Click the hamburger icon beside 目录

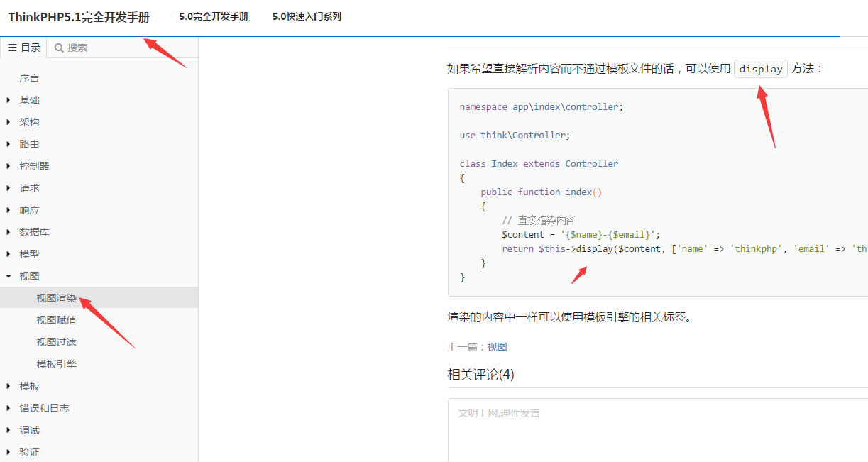[x=12, y=48]
